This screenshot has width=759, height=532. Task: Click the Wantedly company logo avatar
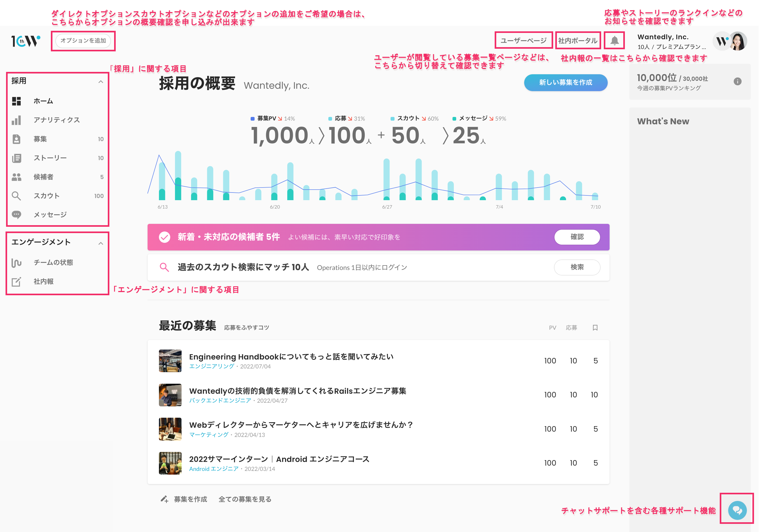tap(722, 41)
